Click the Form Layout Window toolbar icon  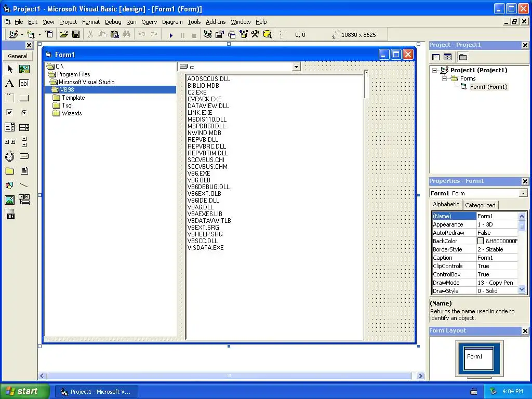pos(232,34)
